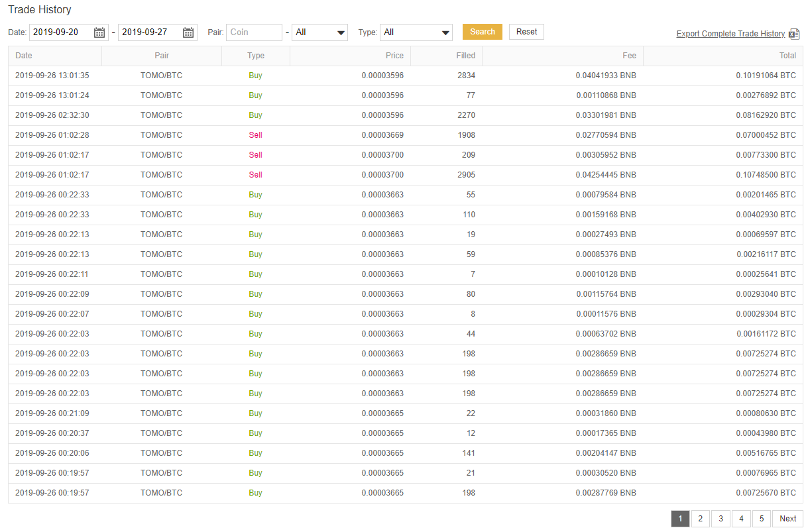Click the Type column header
The image size is (808, 532).
tap(256, 56)
